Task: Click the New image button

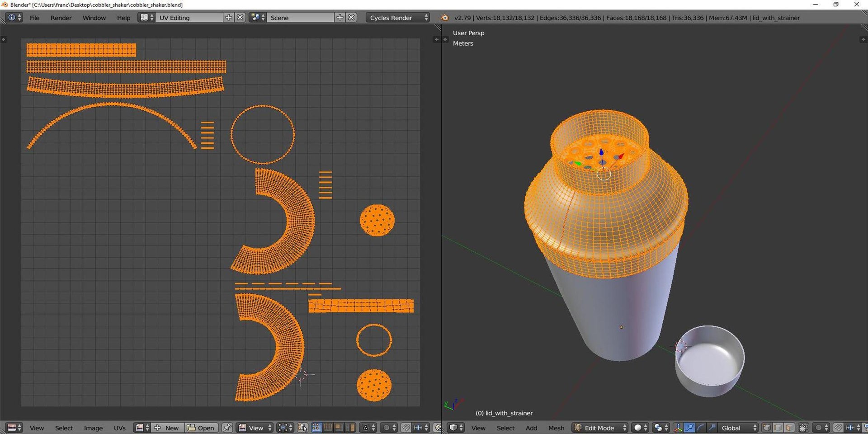Action: (167, 428)
